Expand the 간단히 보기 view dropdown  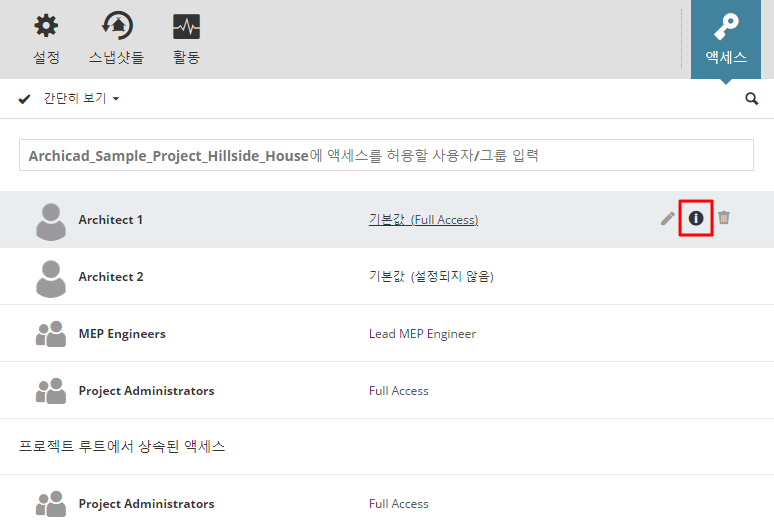pos(116,99)
